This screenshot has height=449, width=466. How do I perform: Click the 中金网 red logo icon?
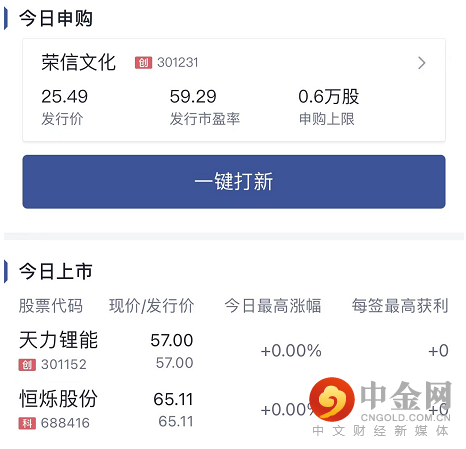click(x=332, y=399)
